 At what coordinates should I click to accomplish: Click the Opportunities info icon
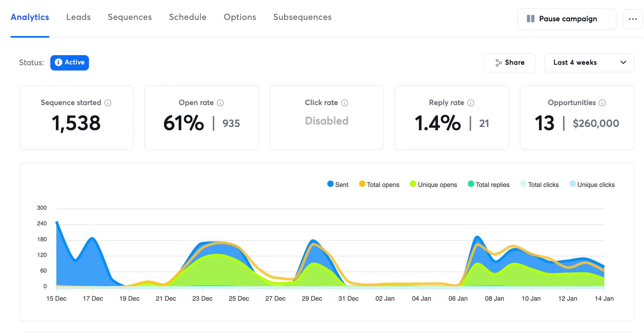[602, 103]
